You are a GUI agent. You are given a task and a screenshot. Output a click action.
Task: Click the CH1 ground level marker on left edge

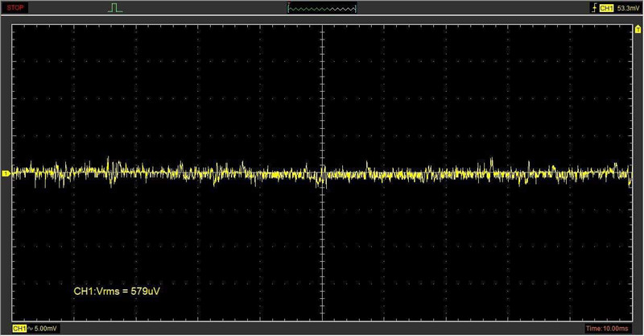6,173
